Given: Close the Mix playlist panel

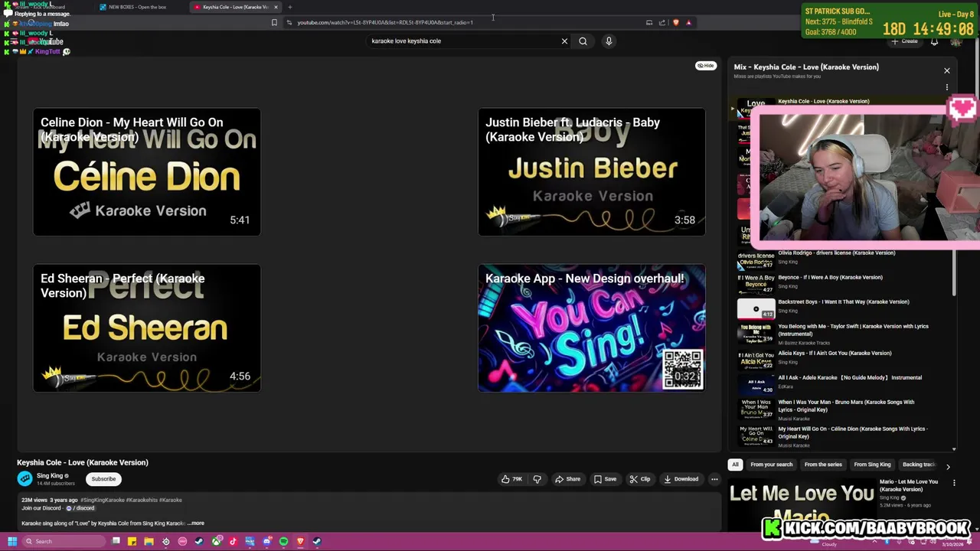Looking at the screenshot, I should 946,70.
